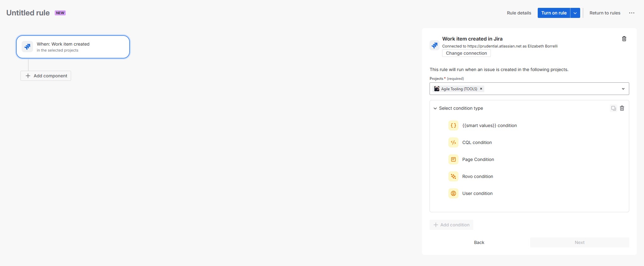This screenshot has height=266, width=644.
Task: Select the CQL condition option
Action: 477,142
